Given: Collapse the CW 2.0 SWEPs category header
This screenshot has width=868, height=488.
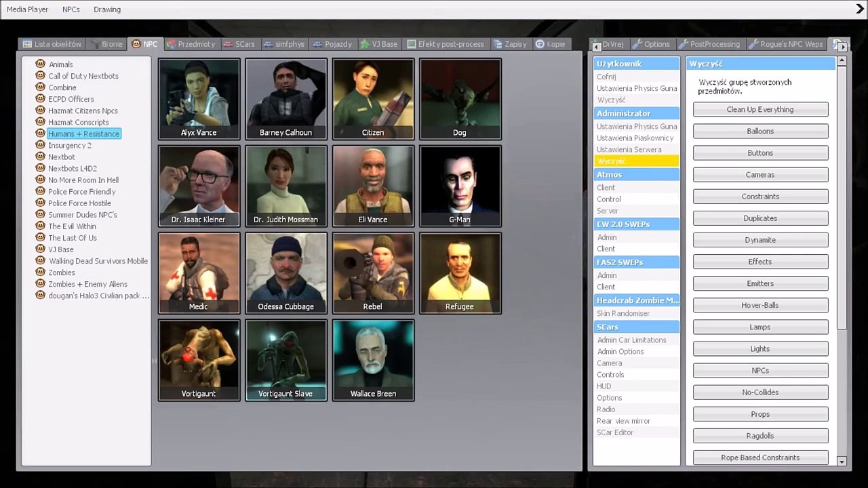Looking at the screenshot, I should click(636, 224).
